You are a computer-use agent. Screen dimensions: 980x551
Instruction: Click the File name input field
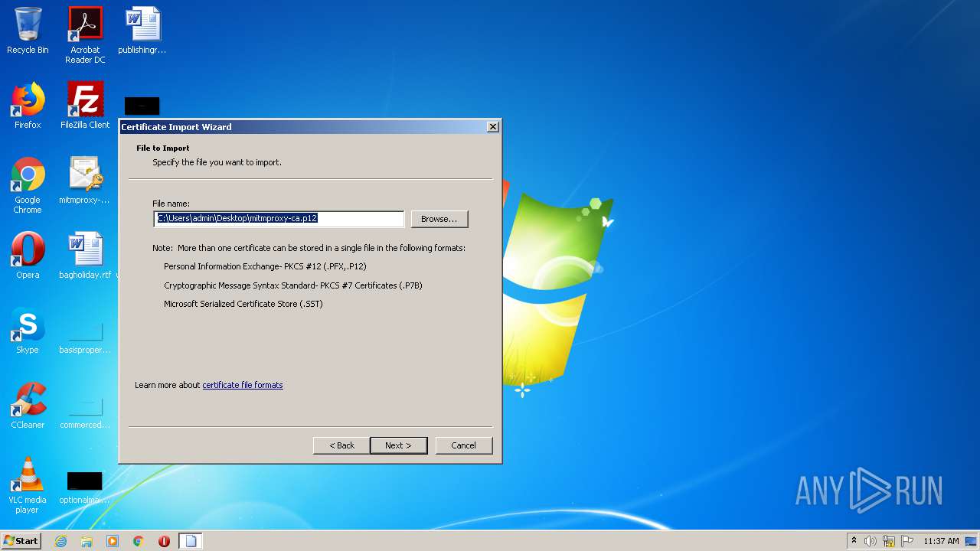pos(279,219)
